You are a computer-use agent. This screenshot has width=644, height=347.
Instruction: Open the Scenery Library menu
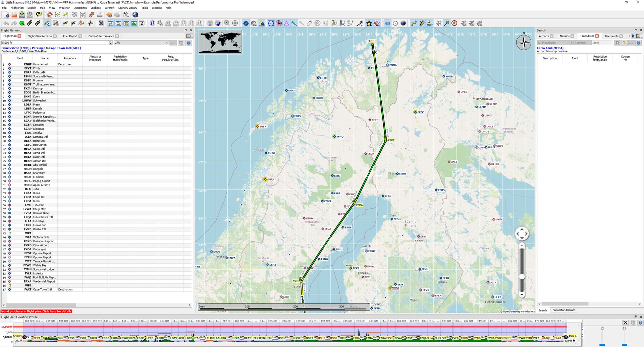coord(127,8)
